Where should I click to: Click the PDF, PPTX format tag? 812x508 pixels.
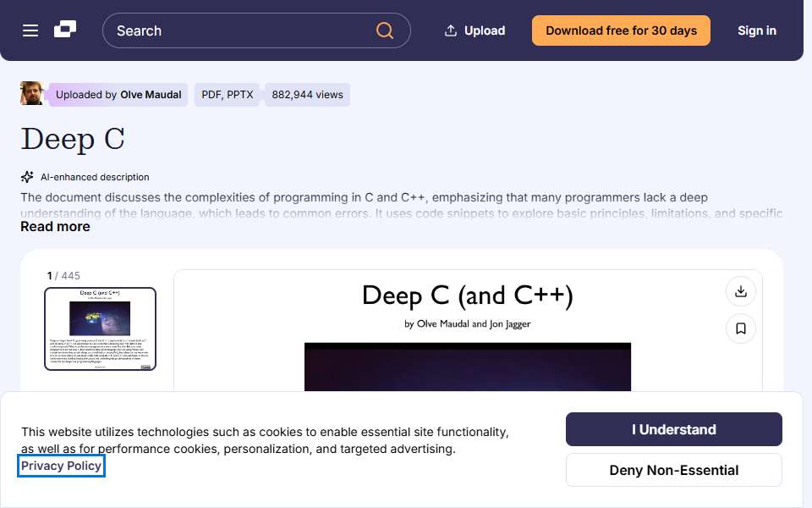228,94
